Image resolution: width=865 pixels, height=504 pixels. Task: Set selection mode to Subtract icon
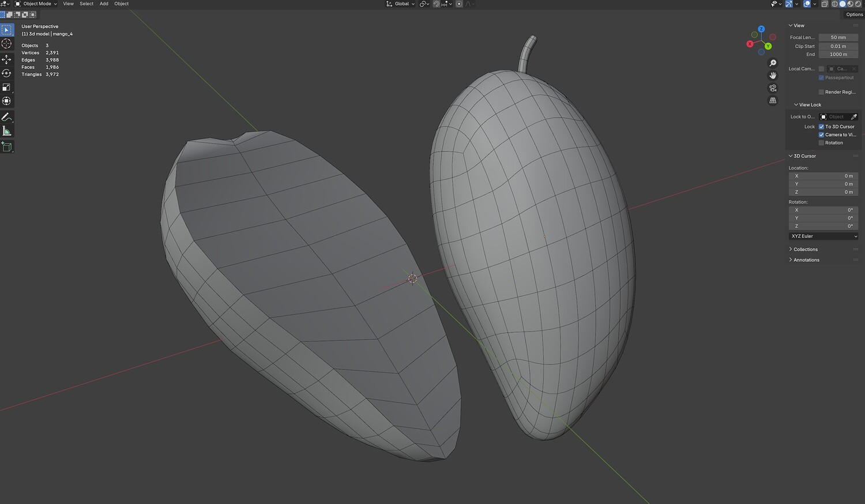tap(17, 14)
